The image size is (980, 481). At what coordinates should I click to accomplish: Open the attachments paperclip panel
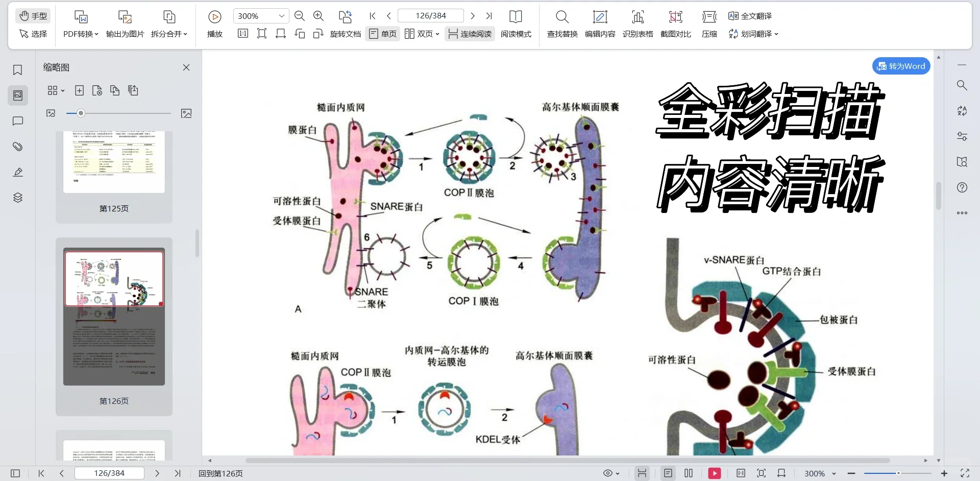click(x=18, y=147)
